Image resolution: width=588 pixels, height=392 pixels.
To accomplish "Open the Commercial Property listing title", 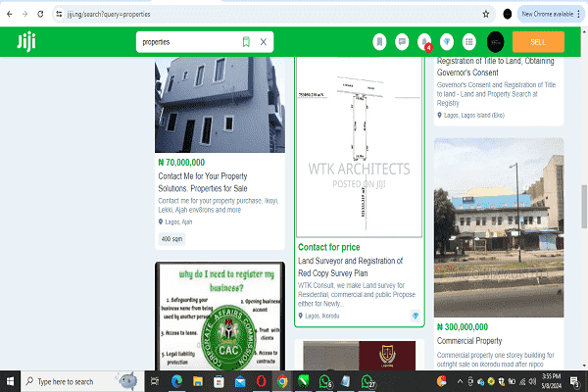I will click(469, 341).
